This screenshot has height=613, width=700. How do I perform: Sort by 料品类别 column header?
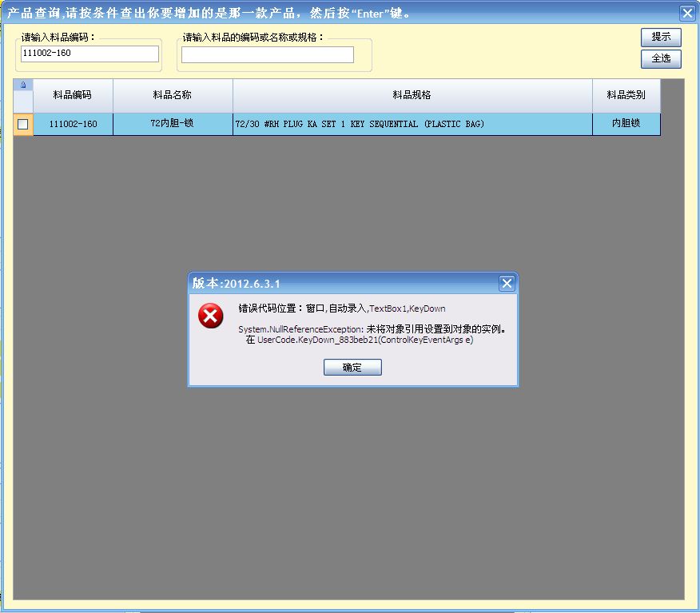click(626, 95)
